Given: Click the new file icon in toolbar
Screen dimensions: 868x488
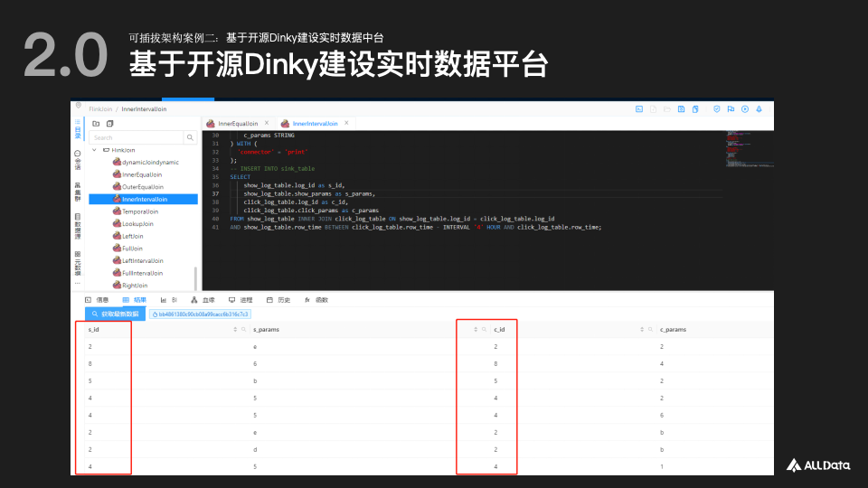Looking at the screenshot, I should (653, 109).
